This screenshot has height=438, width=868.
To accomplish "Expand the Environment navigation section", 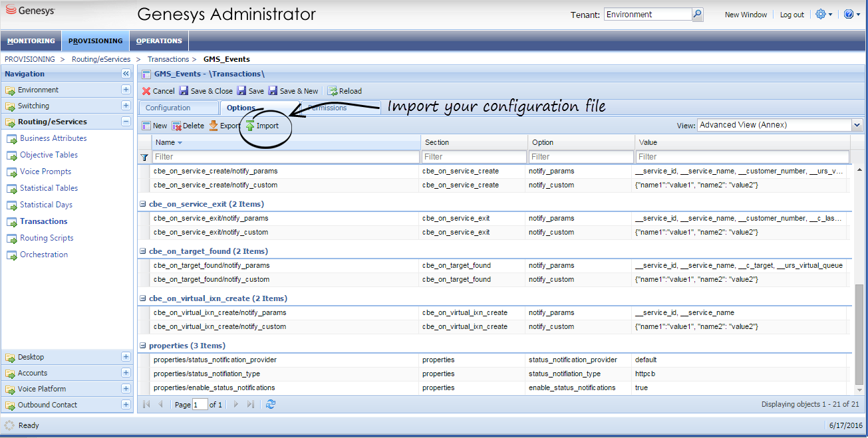I will (x=126, y=90).
